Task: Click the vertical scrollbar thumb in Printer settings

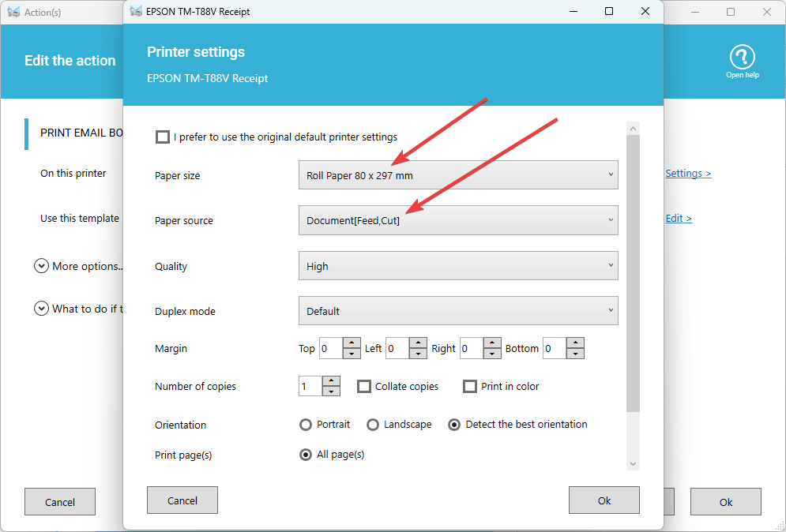Action: [x=633, y=273]
